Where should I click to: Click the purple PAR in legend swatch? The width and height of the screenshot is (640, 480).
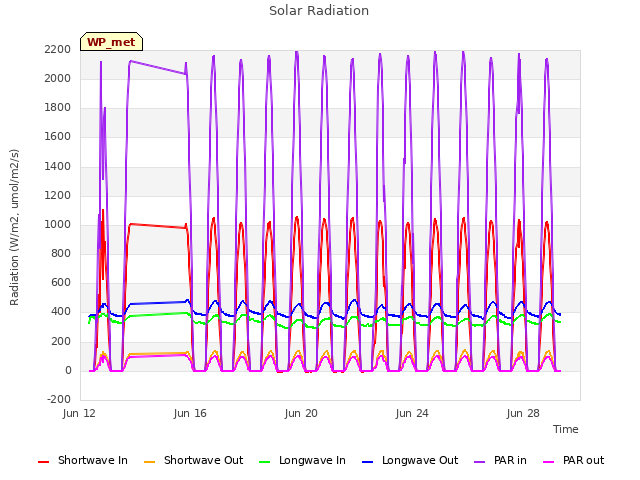pos(480,462)
